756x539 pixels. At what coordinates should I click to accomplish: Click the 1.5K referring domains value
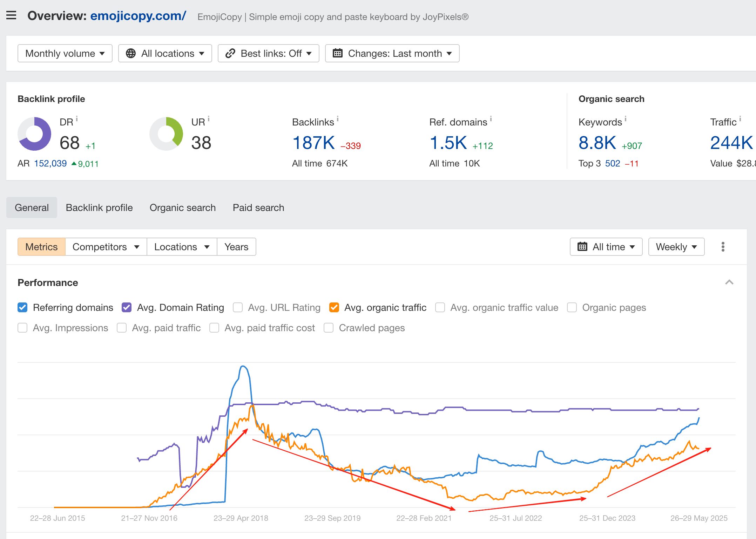[448, 143]
